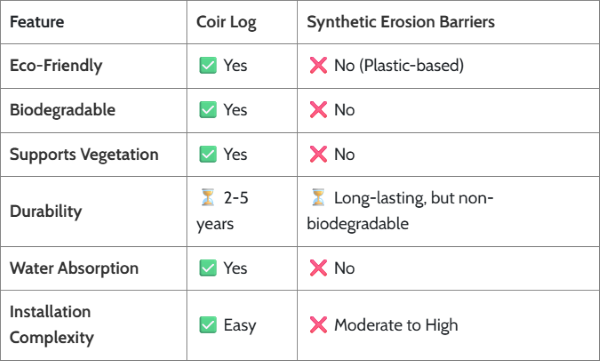
Task: Click the red cross in Supports Vegetation row
Action: pos(318,154)
